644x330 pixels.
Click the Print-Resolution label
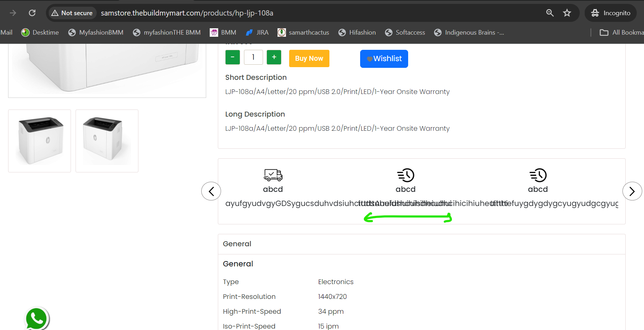point(249,296)
